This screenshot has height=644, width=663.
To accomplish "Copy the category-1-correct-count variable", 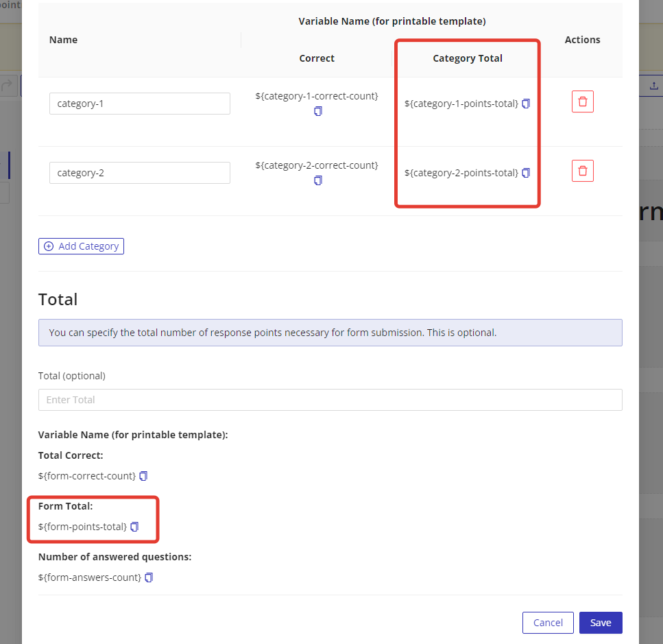I will (x=317, y=111).
